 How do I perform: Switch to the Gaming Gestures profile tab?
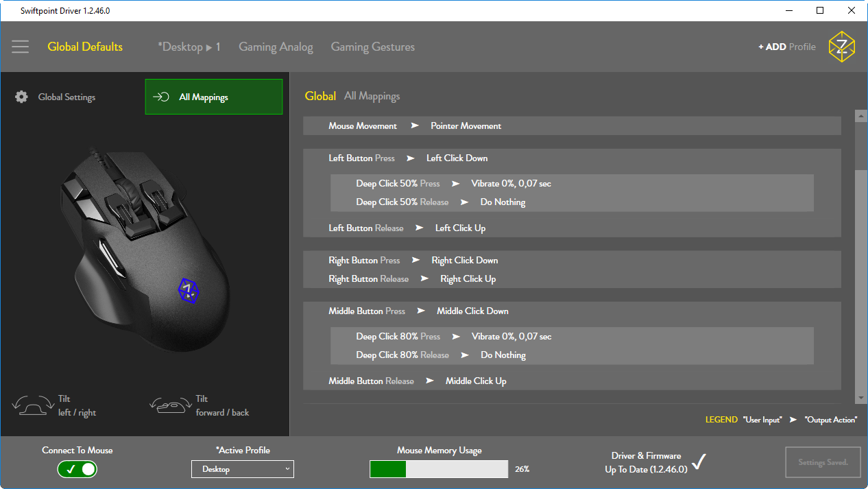pos(372,47)
